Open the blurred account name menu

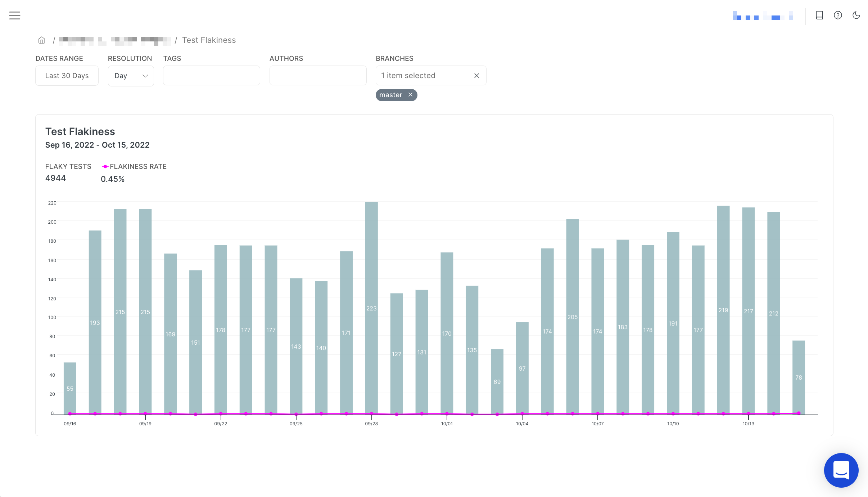pos(763,15)
